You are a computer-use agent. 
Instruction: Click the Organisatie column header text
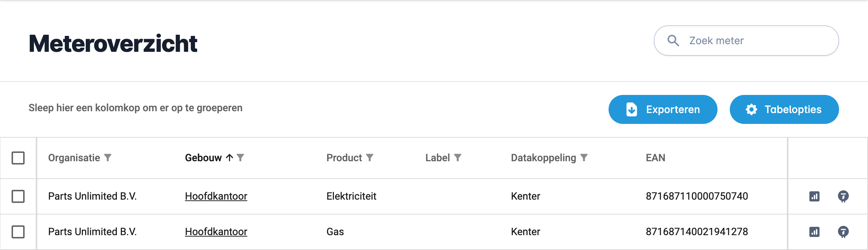74,158
